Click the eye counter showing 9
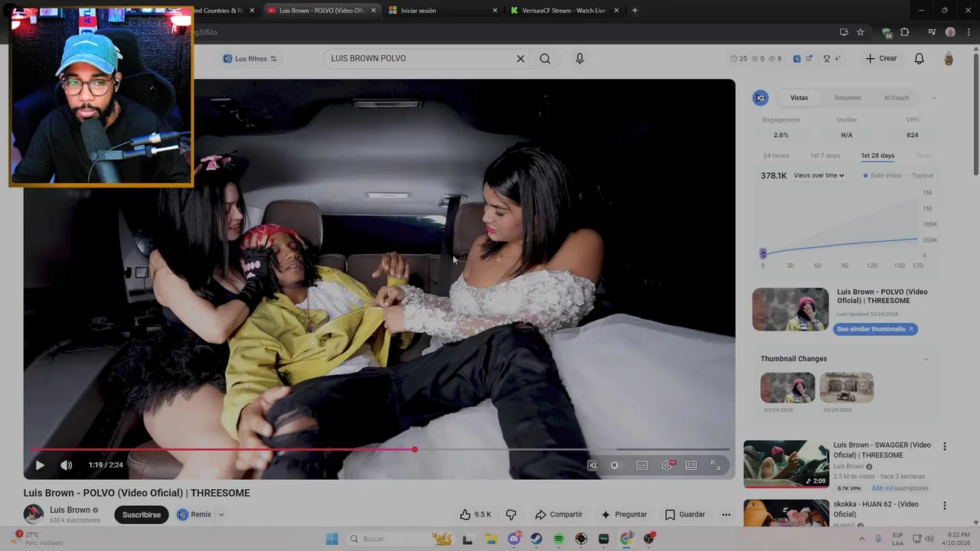 click(775, 59)
